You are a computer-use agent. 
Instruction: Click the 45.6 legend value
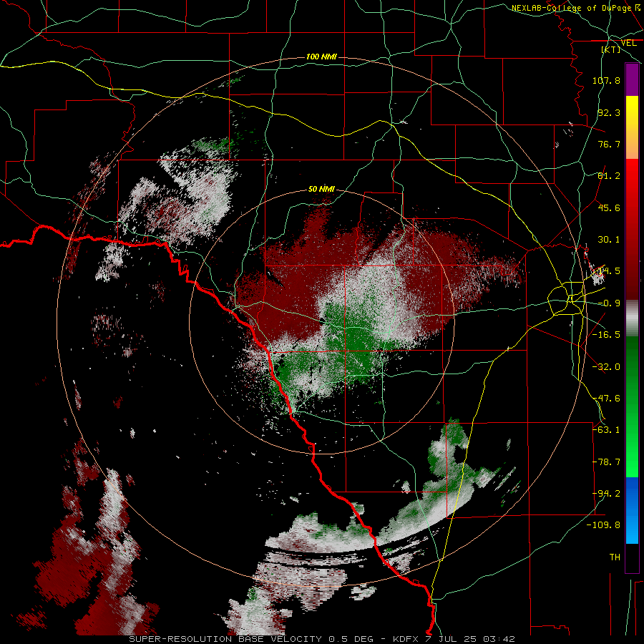(609, 208)
